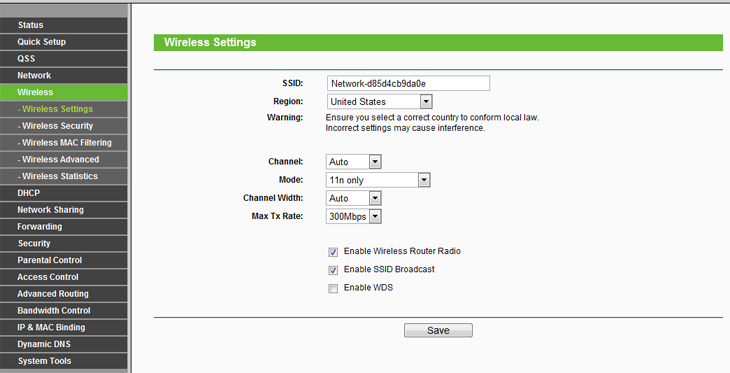Viewport: 730px width, 373px height.
Task: Open the DHCP menu section
Action: pos(63,193)
